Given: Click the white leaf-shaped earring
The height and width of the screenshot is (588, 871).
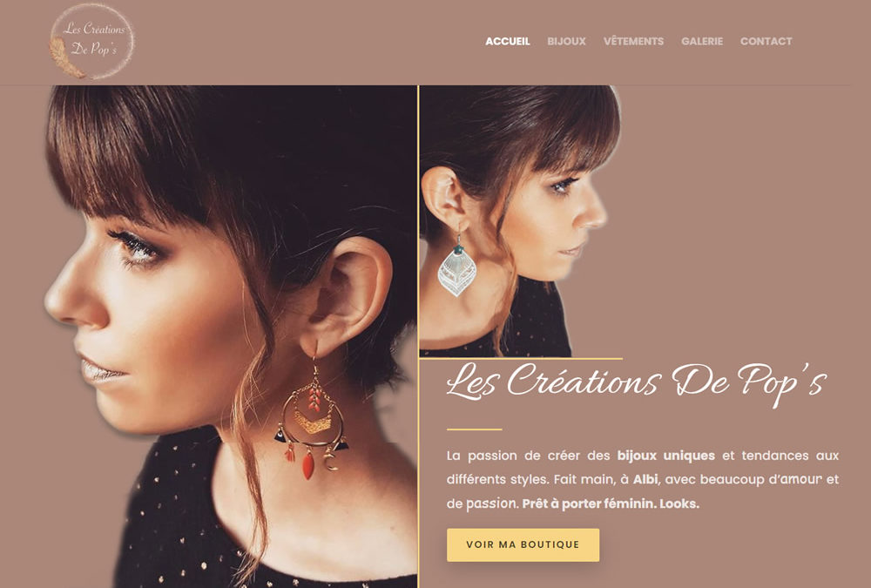Looking at the screenshot, I should [x=456, y=263].
